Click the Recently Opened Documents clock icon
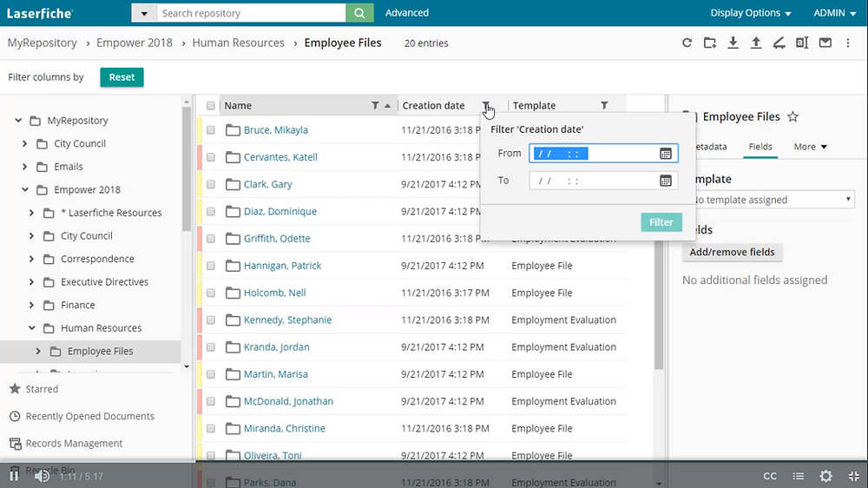The height and width of the screenshot is (488, 868). pos(15,416)
